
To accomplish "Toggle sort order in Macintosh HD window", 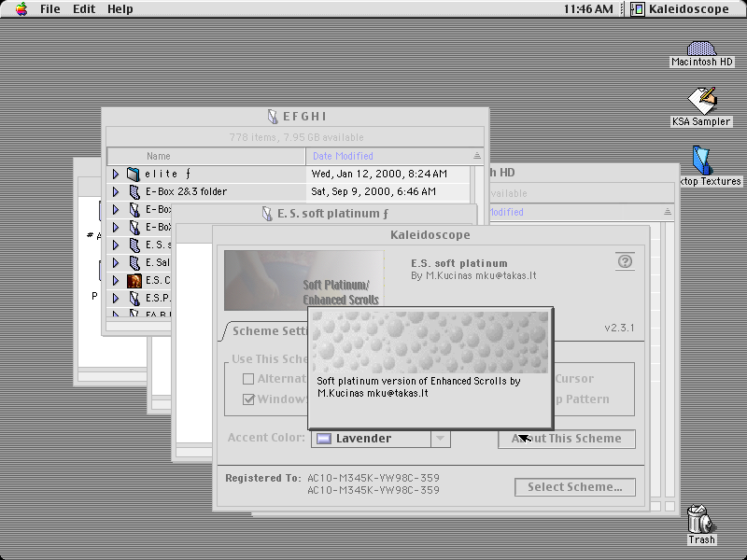I will 668,212.
